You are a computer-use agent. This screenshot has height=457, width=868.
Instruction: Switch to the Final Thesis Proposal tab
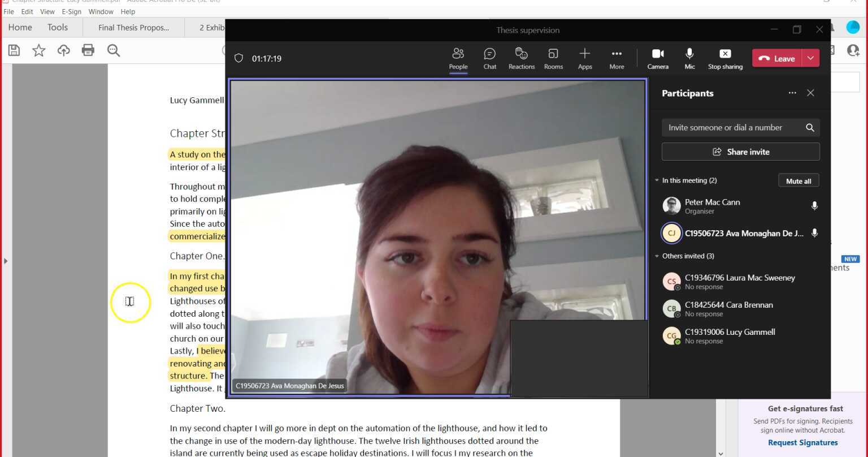pyautogui.click(x=133, y=27)
